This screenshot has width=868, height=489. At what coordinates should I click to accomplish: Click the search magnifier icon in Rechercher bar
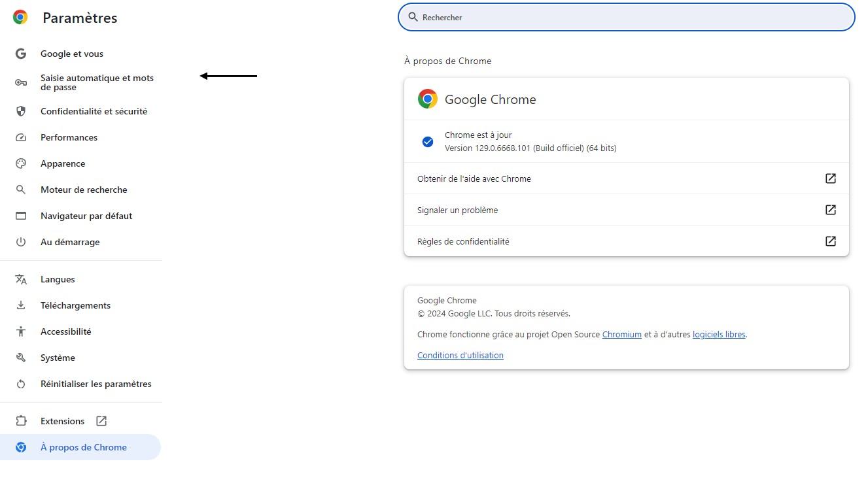click(x=413, y=17)
